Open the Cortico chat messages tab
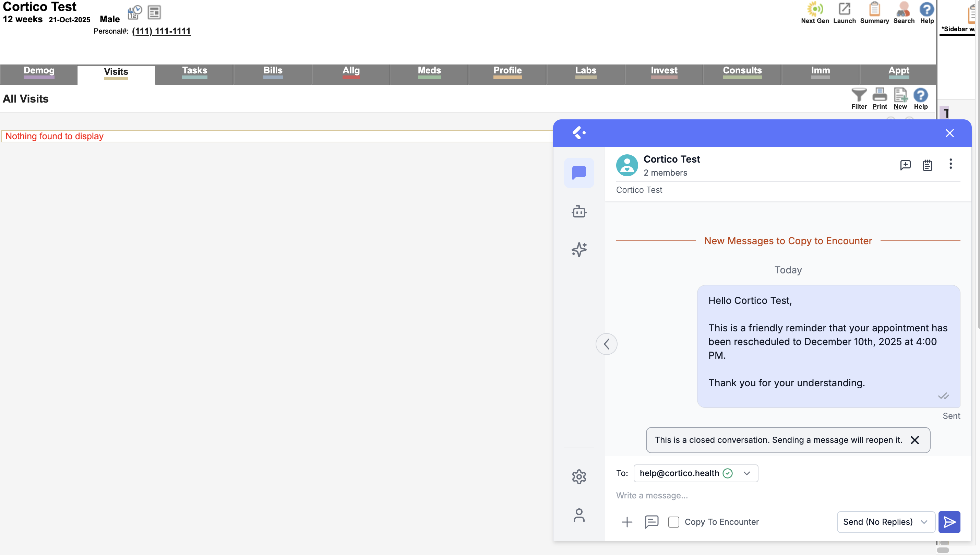Screen dimensions: 980x555 point(579,173)
